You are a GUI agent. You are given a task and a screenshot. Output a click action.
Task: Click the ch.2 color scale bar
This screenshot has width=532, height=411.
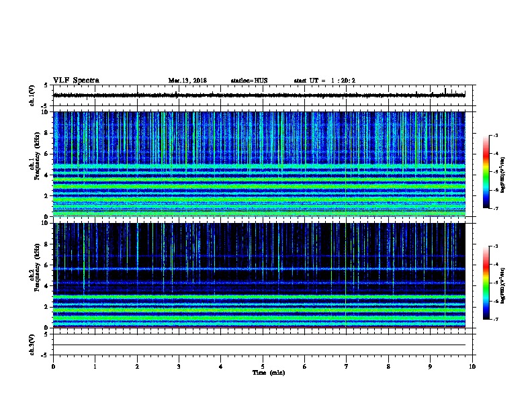(x=486, y=283)
